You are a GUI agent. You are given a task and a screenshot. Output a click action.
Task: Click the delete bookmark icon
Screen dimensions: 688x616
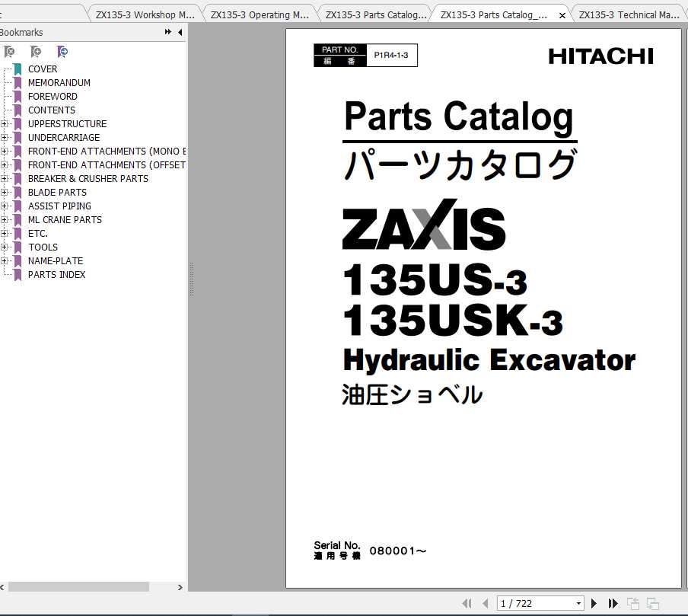click(10, 52)
